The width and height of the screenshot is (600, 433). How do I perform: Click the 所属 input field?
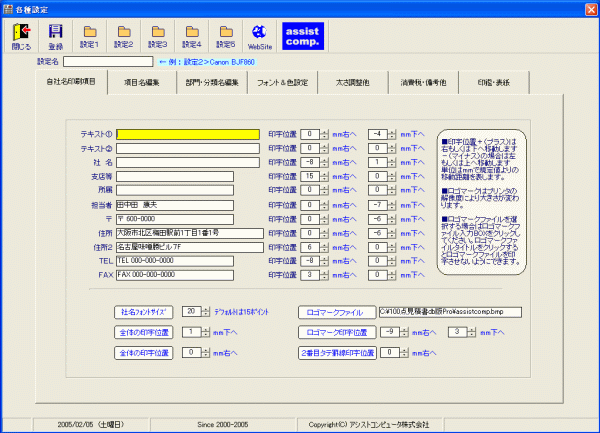pos(175,190)
